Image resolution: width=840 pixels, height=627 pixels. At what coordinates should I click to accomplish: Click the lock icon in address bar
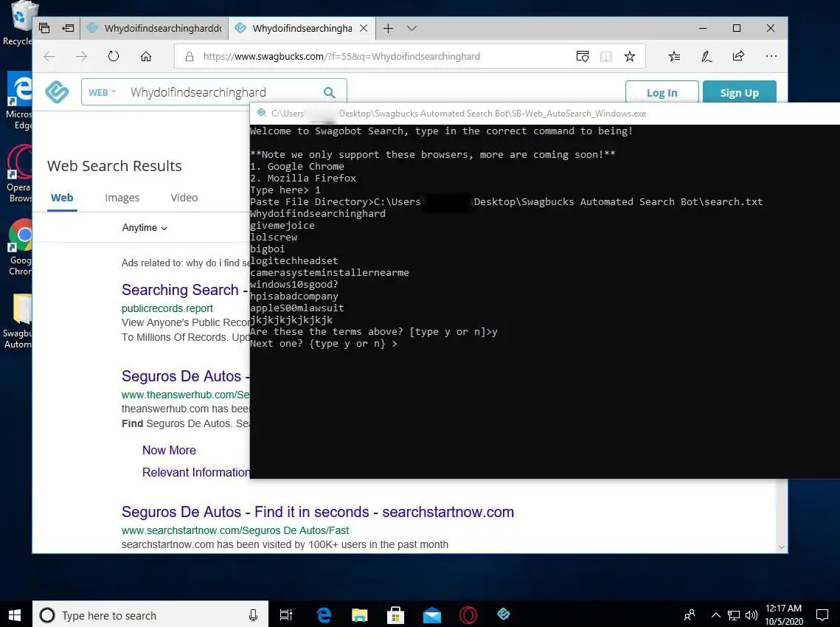[189, 56]
